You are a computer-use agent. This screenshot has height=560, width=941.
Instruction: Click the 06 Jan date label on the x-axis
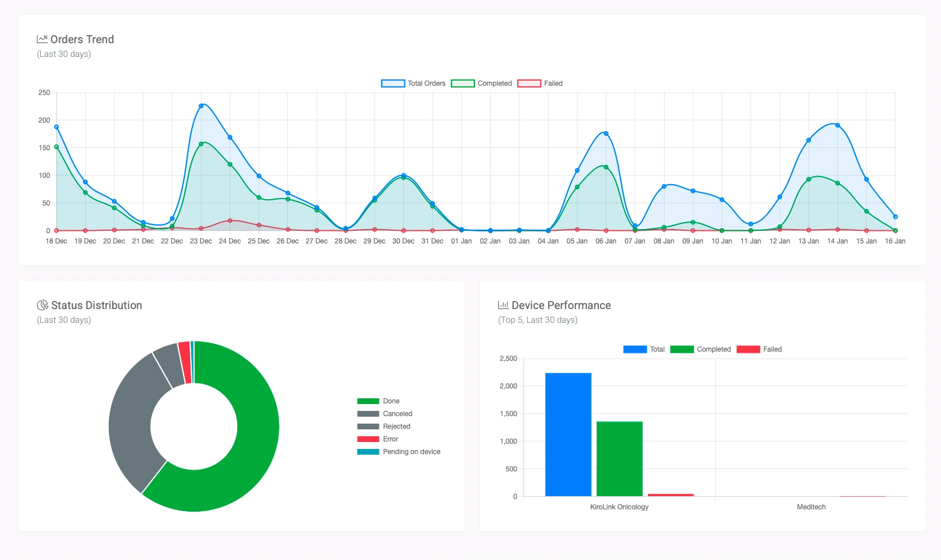tap(606, 241)
